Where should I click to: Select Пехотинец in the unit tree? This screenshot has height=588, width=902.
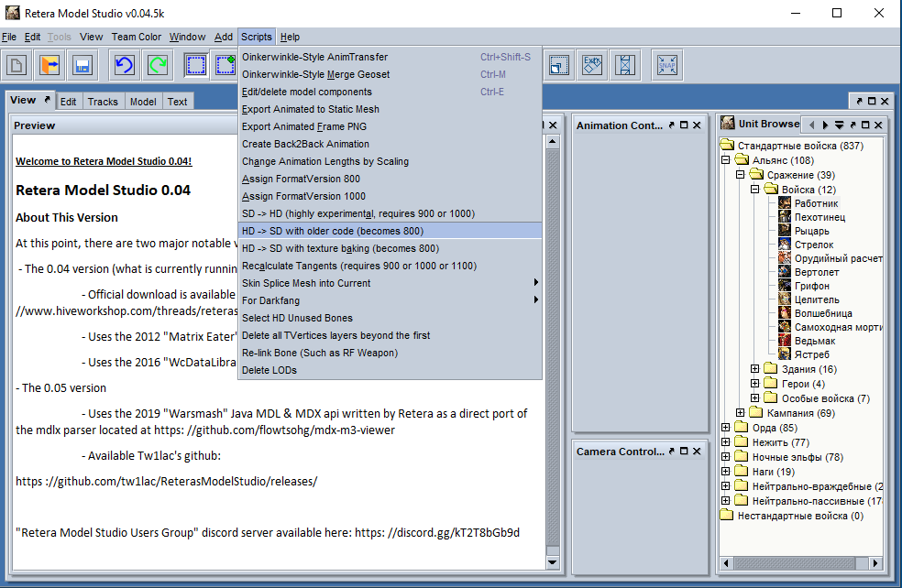coord(819,217)
